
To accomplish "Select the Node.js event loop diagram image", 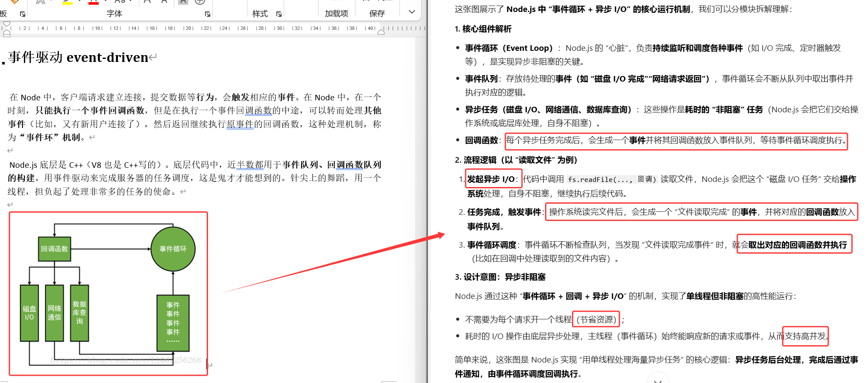I will tap(108, 293).
